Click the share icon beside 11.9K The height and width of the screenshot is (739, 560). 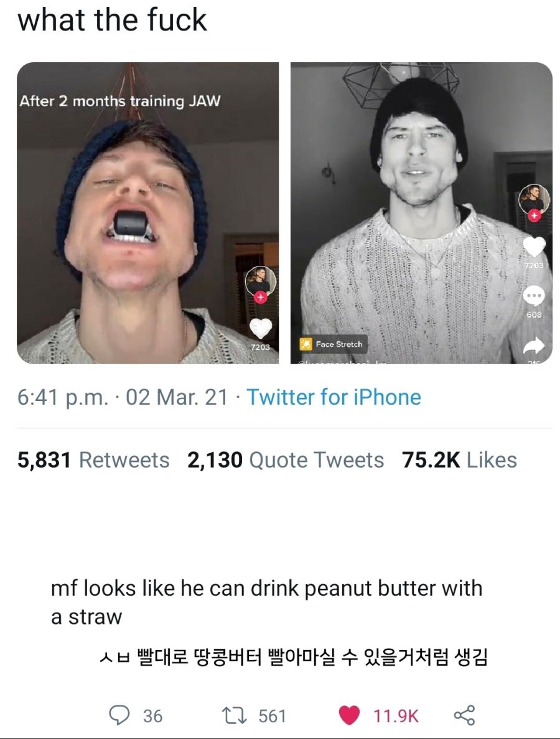(464, 715)
